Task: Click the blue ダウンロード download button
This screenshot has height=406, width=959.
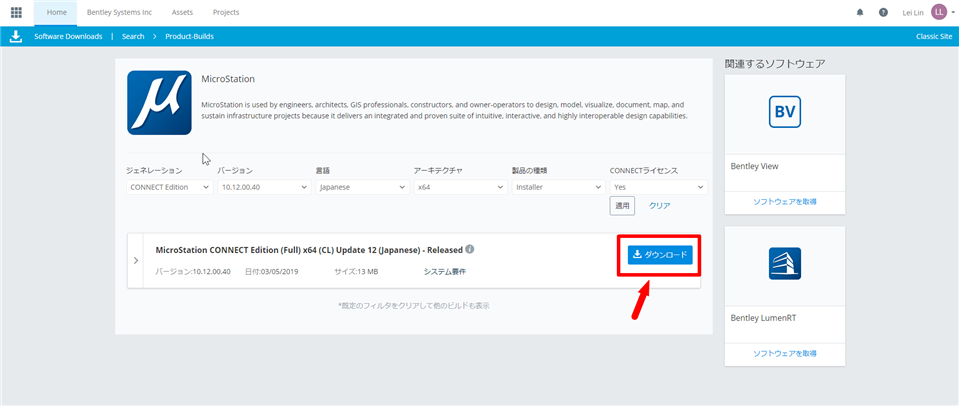Action: coord(660,255)
